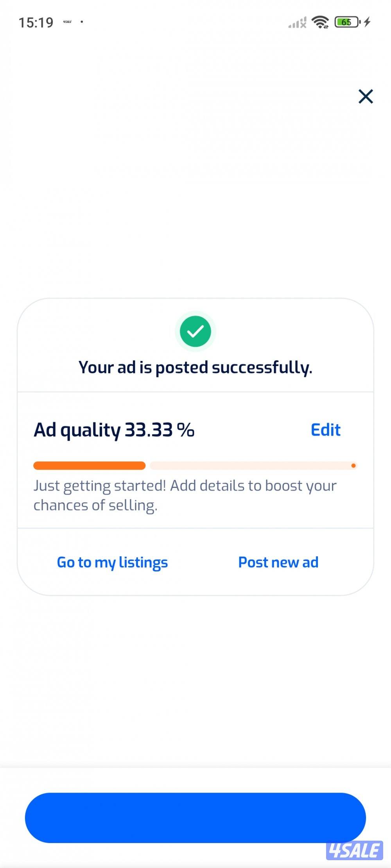Viewport: 391px width, 868px height.
Task: Tap the 15:19 clock in status bar
Action: click(36, 23)
